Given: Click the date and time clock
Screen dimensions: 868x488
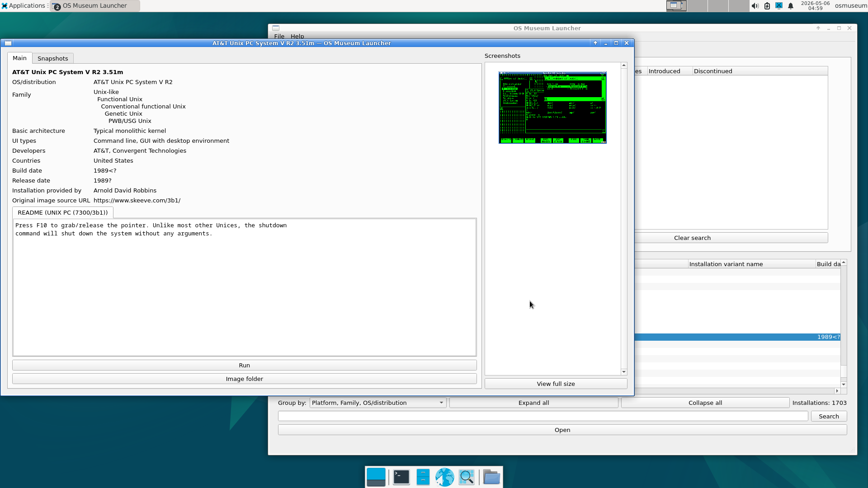Looking at the screenshot, I should (x=815, y=6).
